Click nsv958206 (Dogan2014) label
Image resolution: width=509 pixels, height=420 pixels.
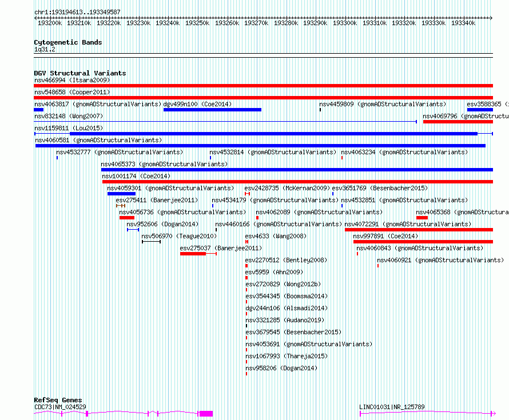click(x=281, y=368)
